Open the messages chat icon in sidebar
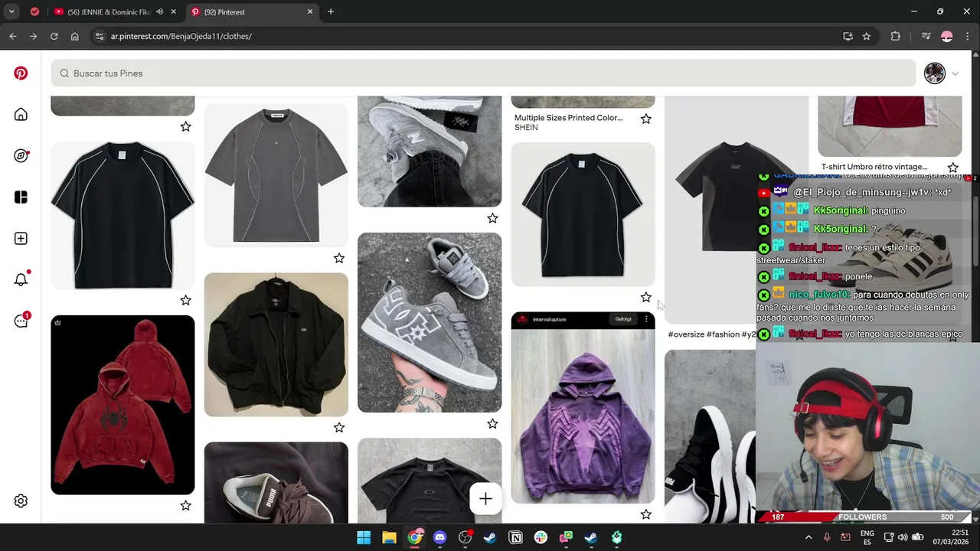Viewport: 980px width, 551px height. click(x=21, y=321)
